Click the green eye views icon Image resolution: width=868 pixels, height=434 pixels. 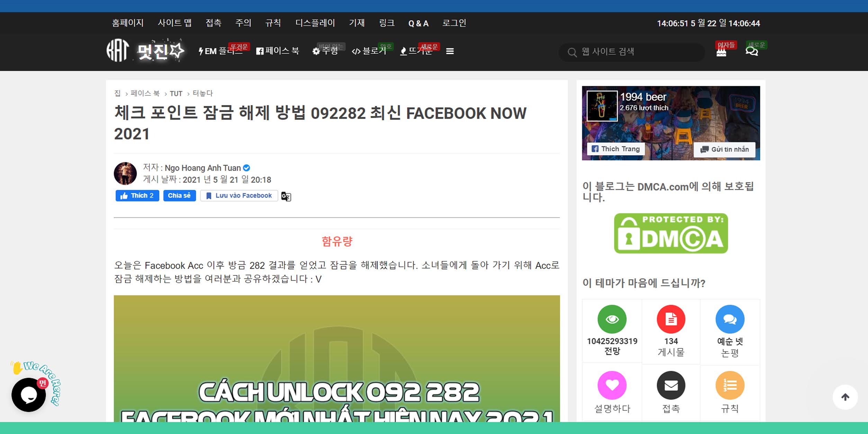(x=612, y=319)
